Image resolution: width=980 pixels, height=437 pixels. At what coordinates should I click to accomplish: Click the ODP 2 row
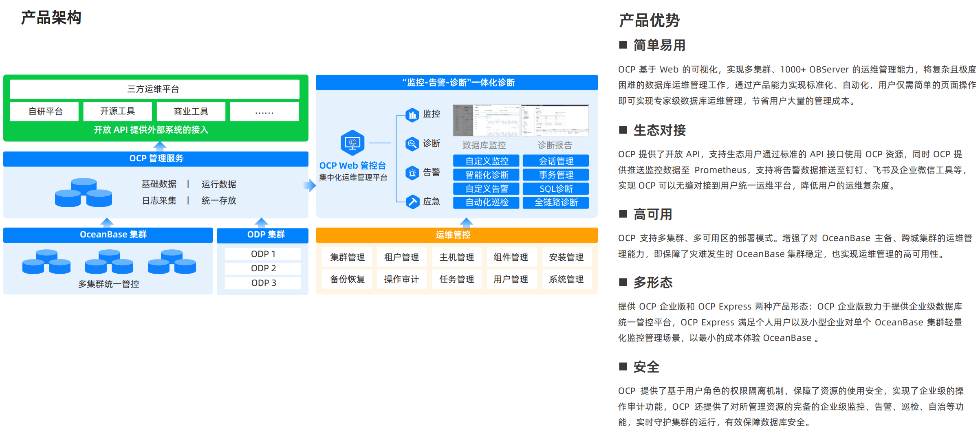point(263,268)
